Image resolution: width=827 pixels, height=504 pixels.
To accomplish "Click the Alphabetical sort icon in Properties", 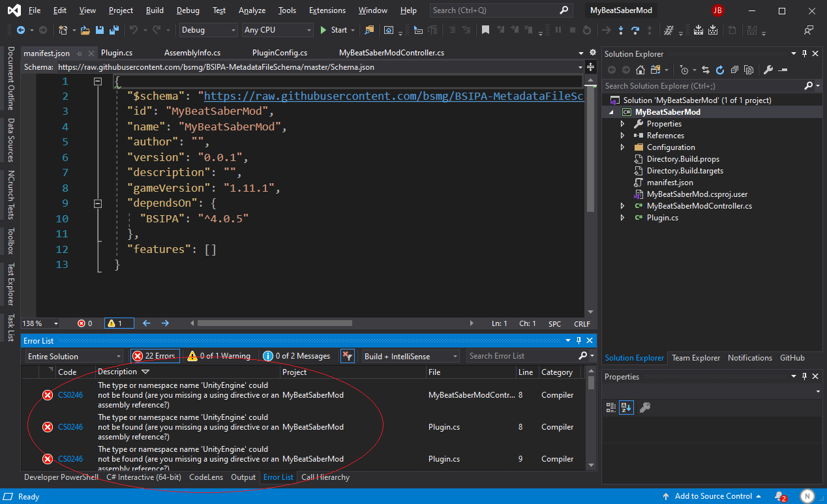I will point(626,408).
